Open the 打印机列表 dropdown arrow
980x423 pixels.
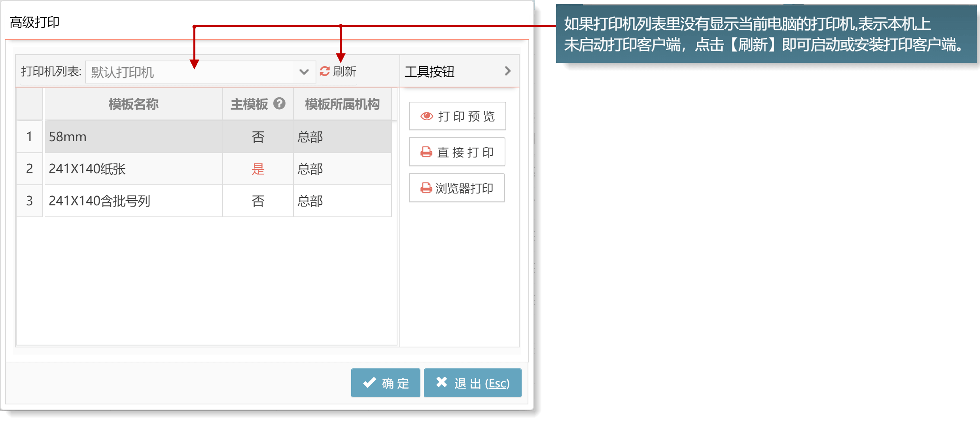tap(304, 72)
